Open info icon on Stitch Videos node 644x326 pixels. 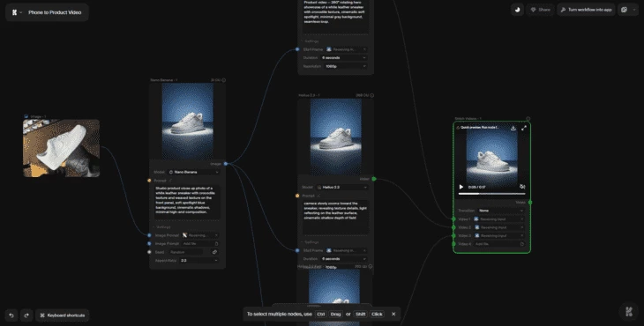pyautogui.click(x=528, y=119)
